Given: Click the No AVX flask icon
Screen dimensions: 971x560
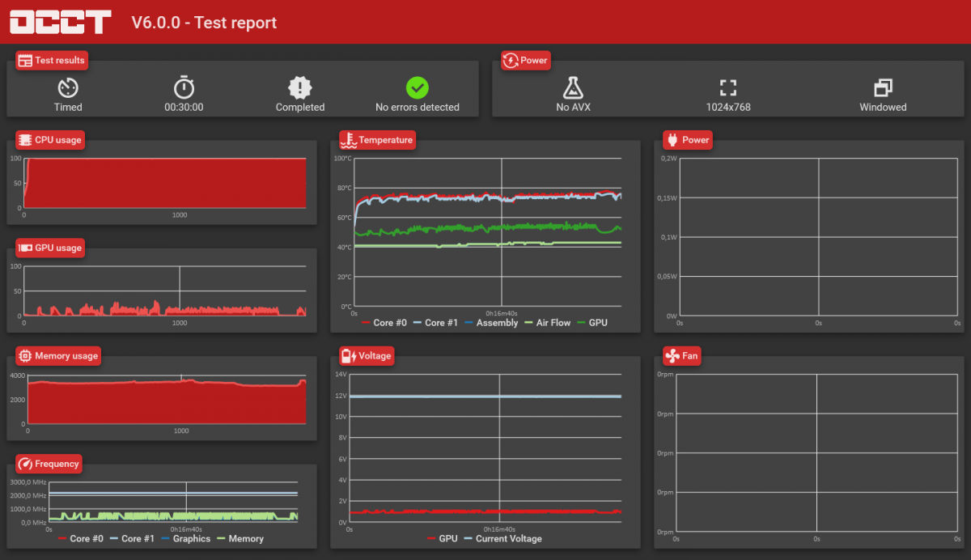Looking at the screenshot, I should point(573,87).
